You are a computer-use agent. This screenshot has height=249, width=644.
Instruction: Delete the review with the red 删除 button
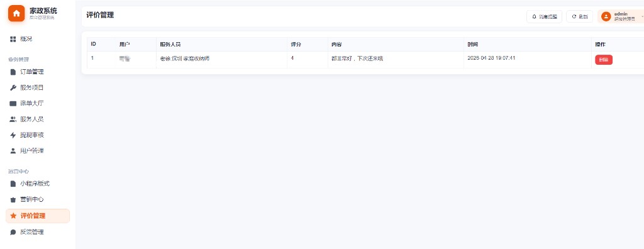604,60
